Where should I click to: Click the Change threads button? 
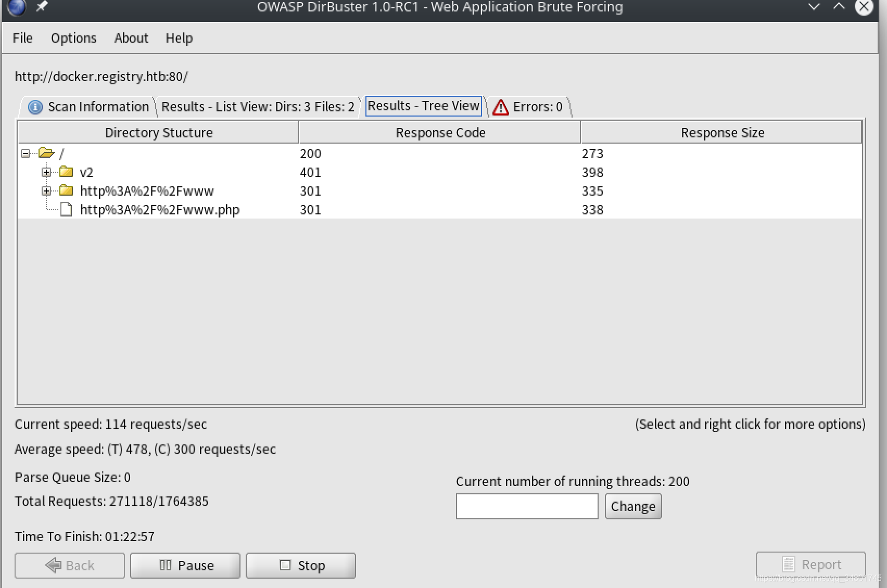pyautogui.click(x=633, y=506)
